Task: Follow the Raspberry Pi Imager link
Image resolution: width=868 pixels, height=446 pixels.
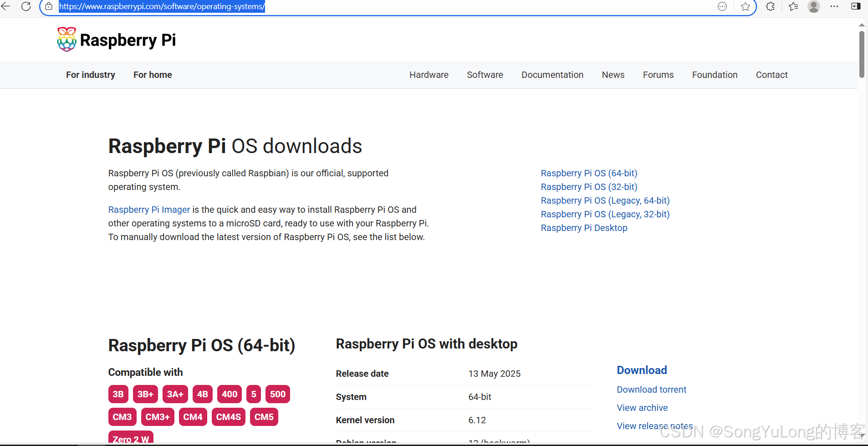Action: pyautogui.click(x=149, y=210)
